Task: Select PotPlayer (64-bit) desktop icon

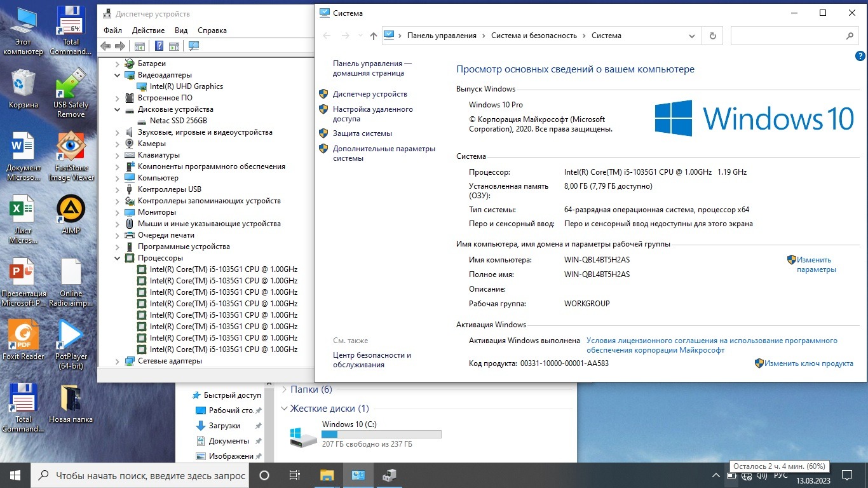Action: (71, 344)
